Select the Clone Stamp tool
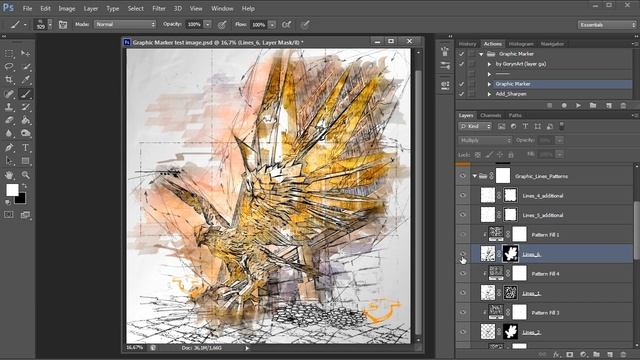The image size is (640, 360). (x=9, y=107)
